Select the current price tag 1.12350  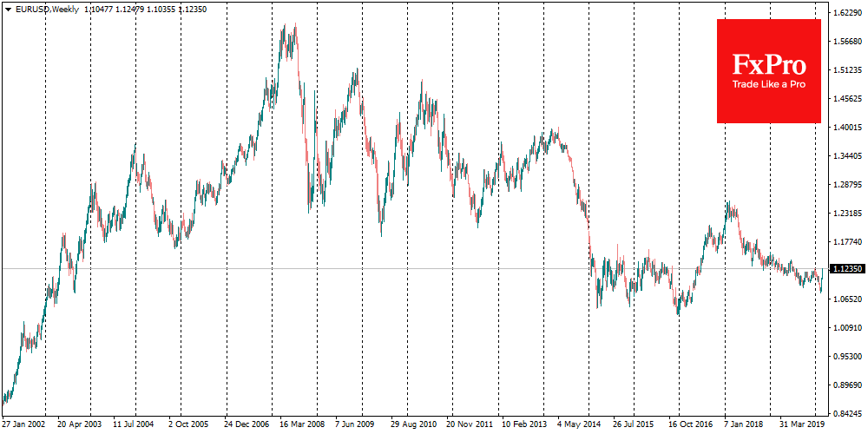click(x=845, y=269)
